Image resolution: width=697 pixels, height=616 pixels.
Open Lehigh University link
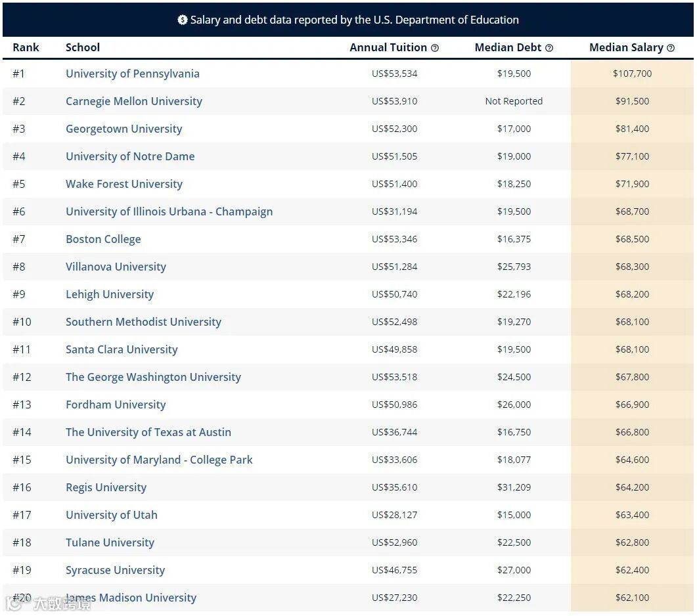pos(110,294)
